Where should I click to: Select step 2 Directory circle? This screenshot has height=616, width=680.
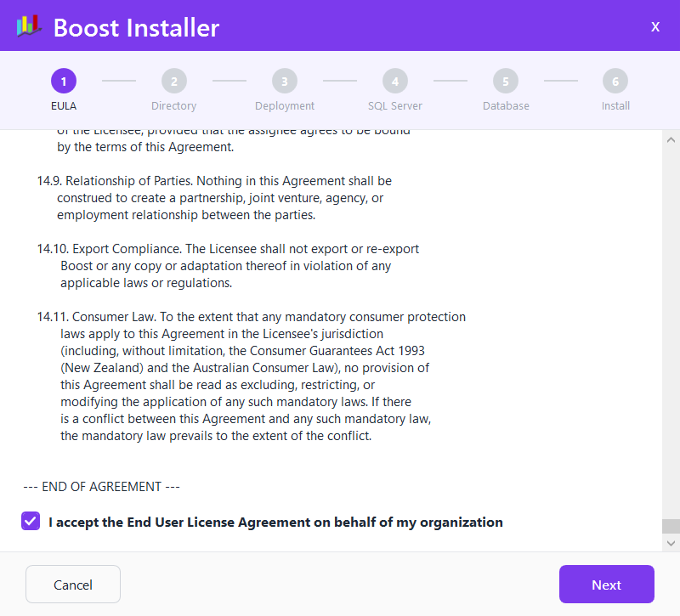pos(174,81)
